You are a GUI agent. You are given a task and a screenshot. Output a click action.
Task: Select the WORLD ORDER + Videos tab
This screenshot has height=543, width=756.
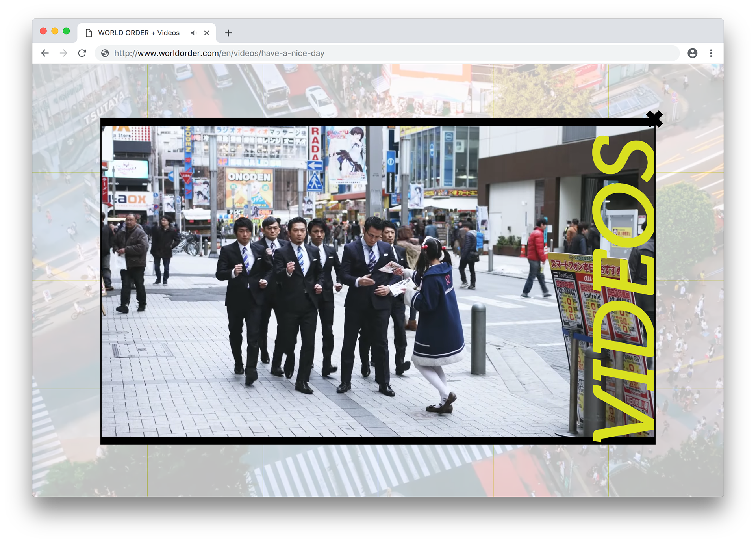(x=146, y=33)
